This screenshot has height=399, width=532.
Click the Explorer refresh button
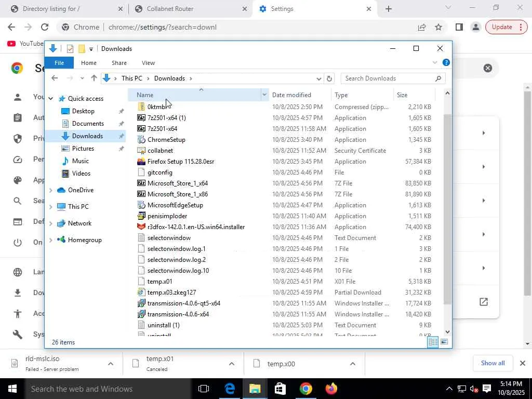329,78
